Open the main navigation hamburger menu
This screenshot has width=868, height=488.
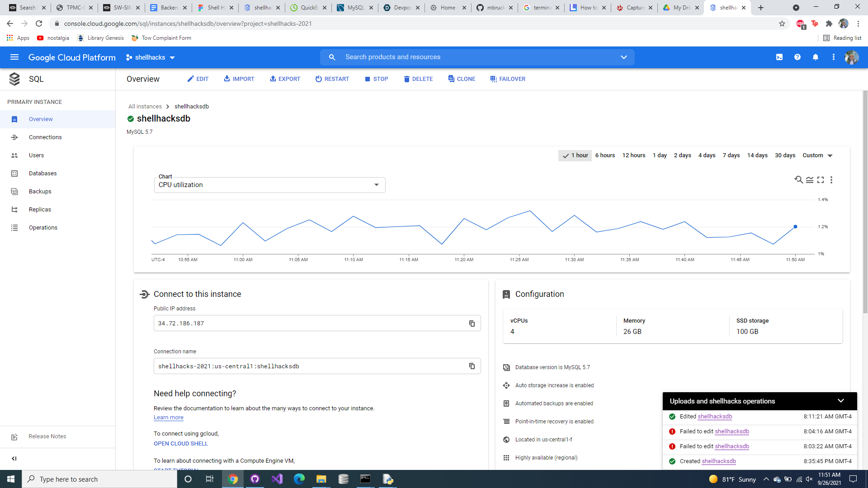click(x=14, y=57)
